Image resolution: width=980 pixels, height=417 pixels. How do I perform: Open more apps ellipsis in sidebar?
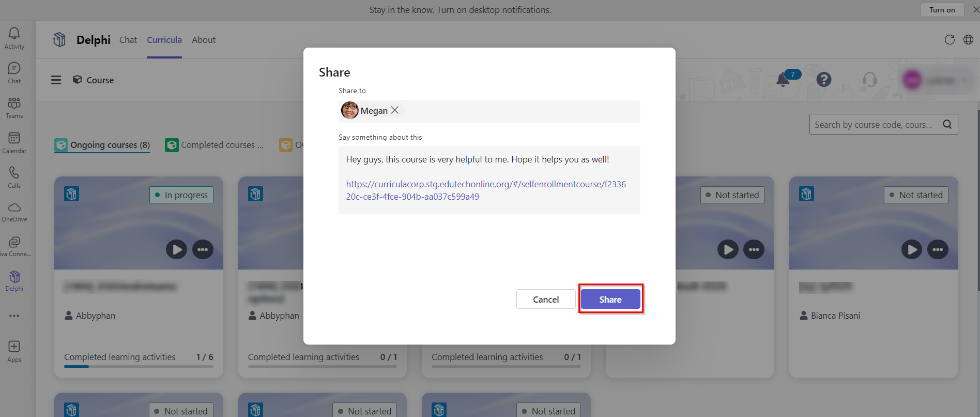(x=14, y=316)
